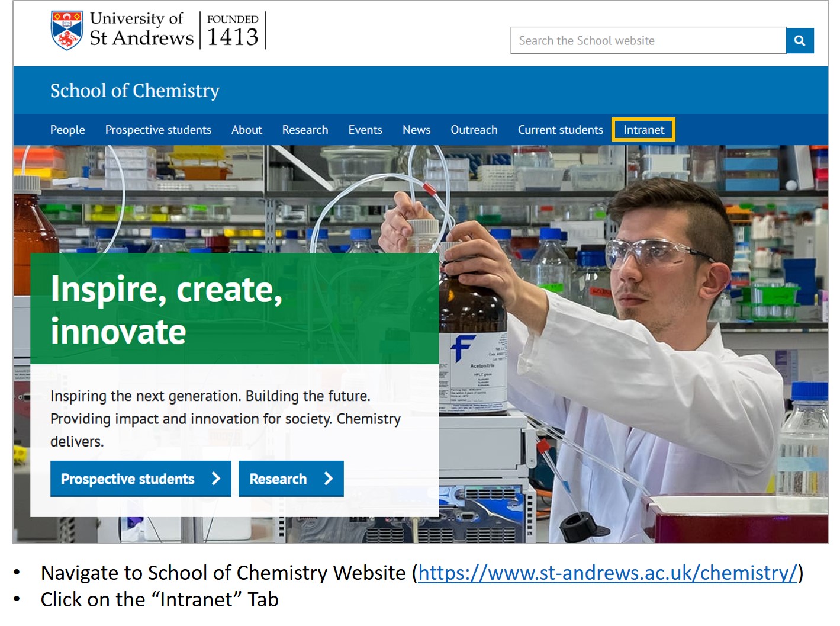
Task: Navigate to the Outreach section
Action: [474, 129]
